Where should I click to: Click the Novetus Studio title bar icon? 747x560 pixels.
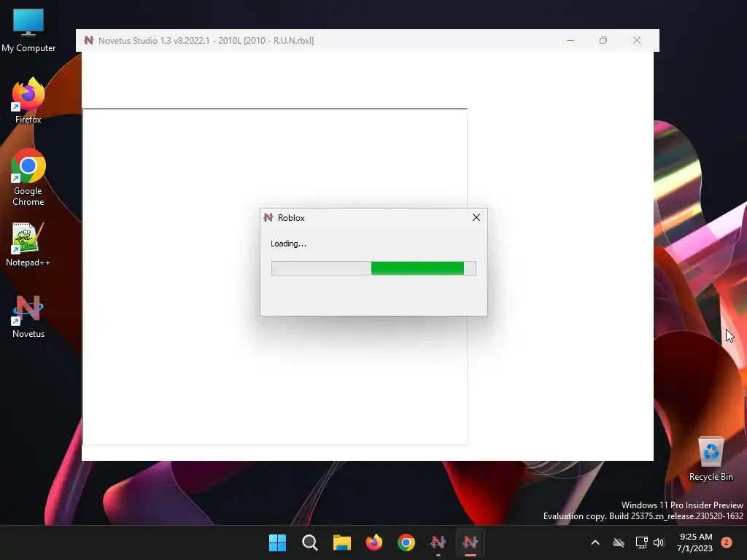tap(88, 41)
